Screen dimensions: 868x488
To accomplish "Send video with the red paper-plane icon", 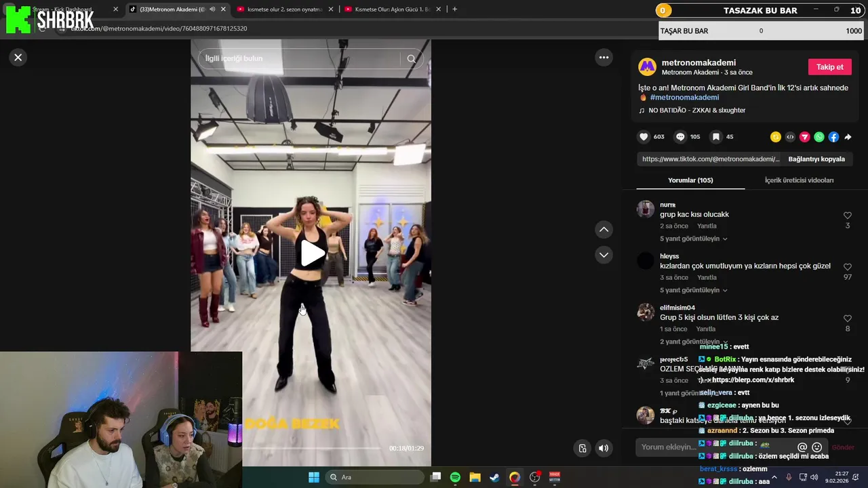I will click(805, 137).
